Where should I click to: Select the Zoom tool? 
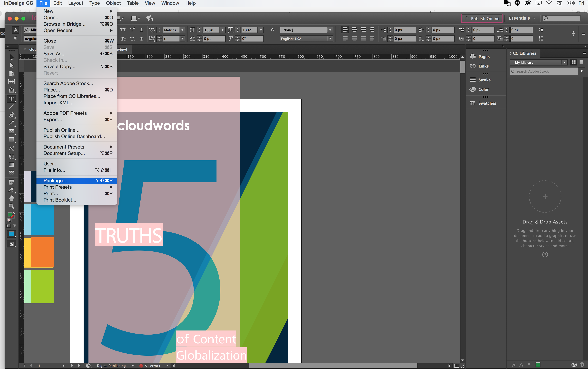coord(11,206)
